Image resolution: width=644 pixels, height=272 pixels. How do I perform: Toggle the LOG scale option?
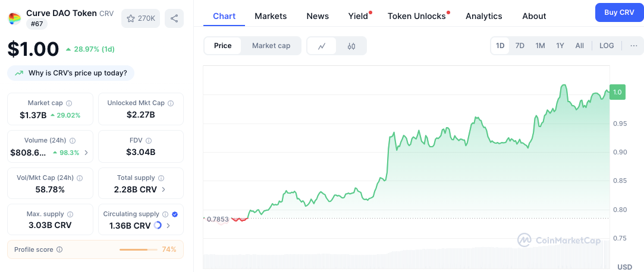tap(607, 46)
